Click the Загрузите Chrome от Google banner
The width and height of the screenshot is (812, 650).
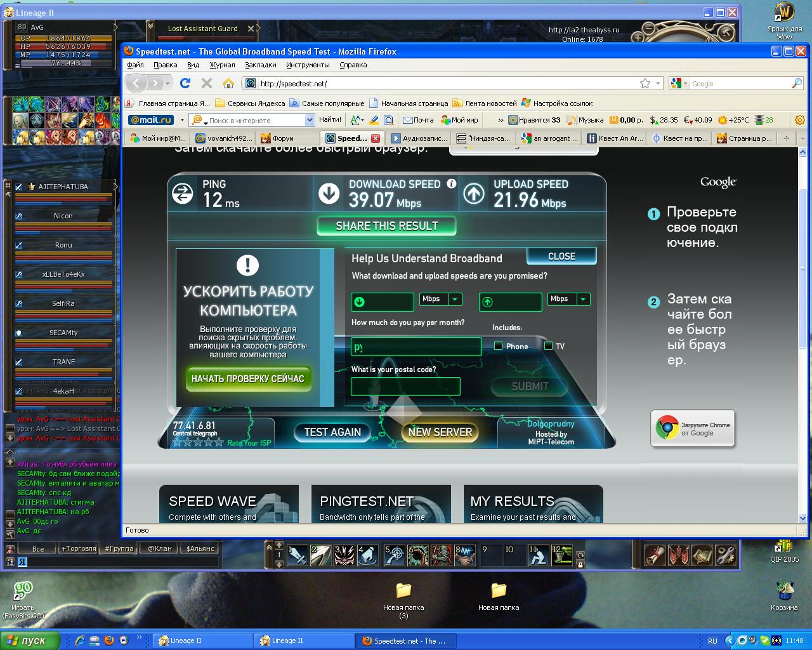point(693,428)
